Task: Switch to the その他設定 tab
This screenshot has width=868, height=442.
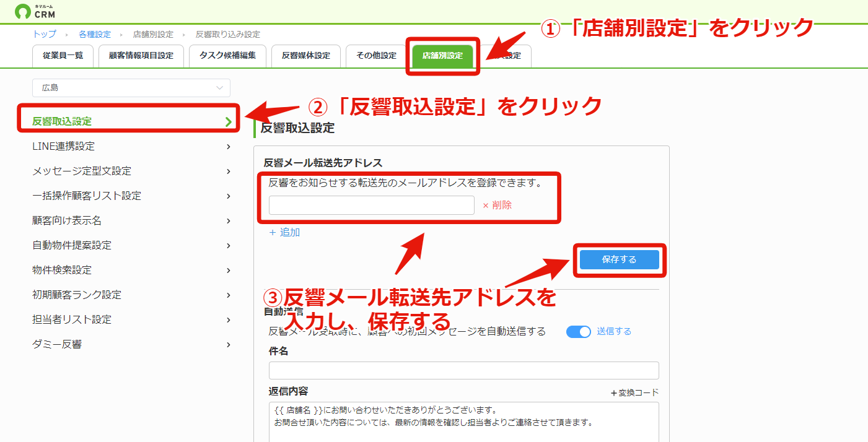Action: coord(376,56)
